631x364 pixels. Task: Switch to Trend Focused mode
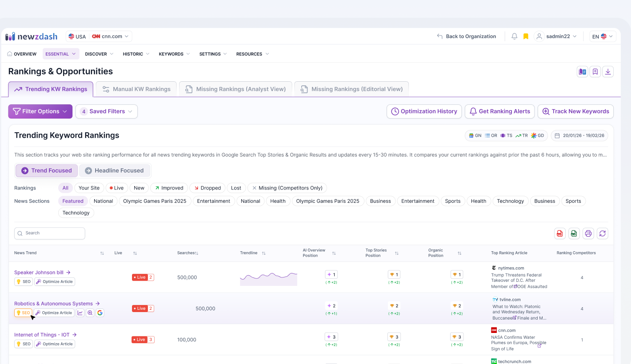(x=47, y=170)
